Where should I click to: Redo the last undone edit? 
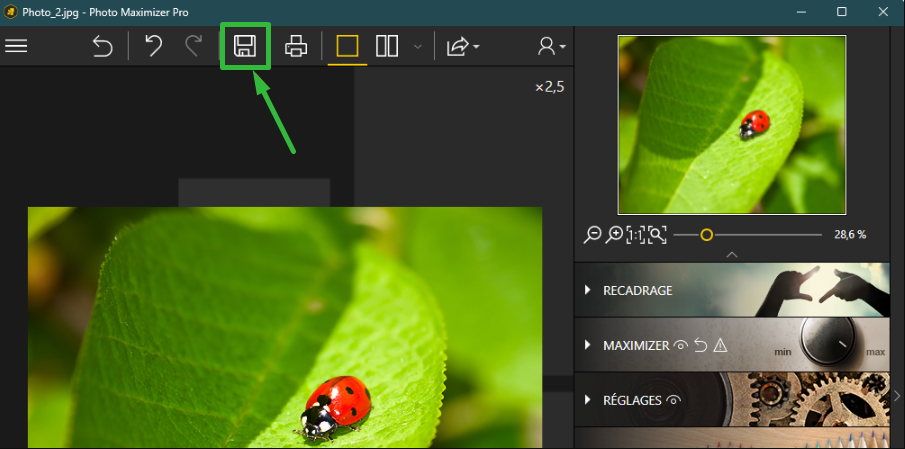coord(194,46)
